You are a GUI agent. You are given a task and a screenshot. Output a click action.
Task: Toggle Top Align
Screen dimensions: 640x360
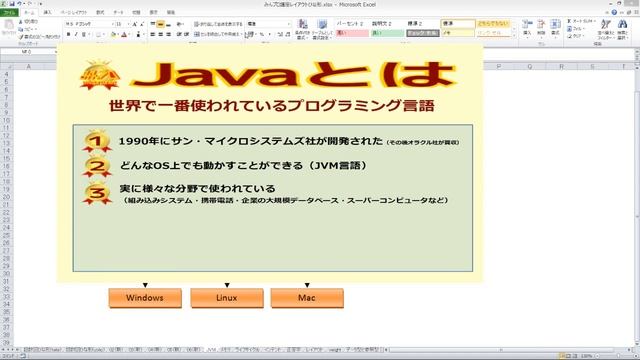tap(153, 24)
